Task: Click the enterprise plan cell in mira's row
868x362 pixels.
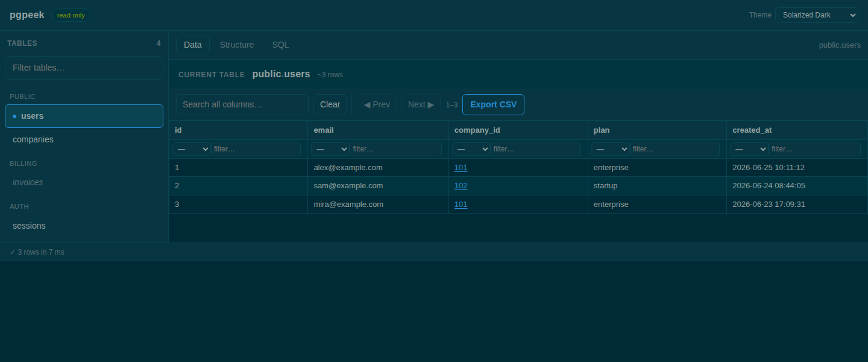Action: (657, 205)
